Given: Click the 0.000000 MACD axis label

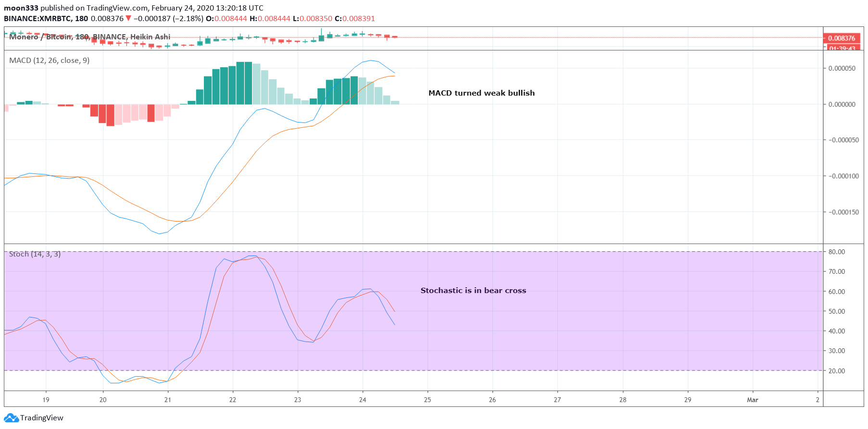Looking at the screenshot, I should click(842, 105).
